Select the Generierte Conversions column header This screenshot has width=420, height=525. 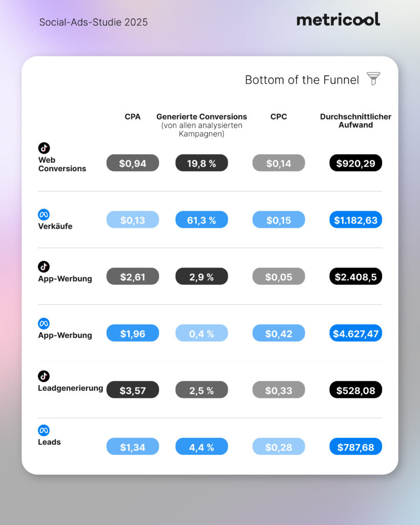(202, 117)
